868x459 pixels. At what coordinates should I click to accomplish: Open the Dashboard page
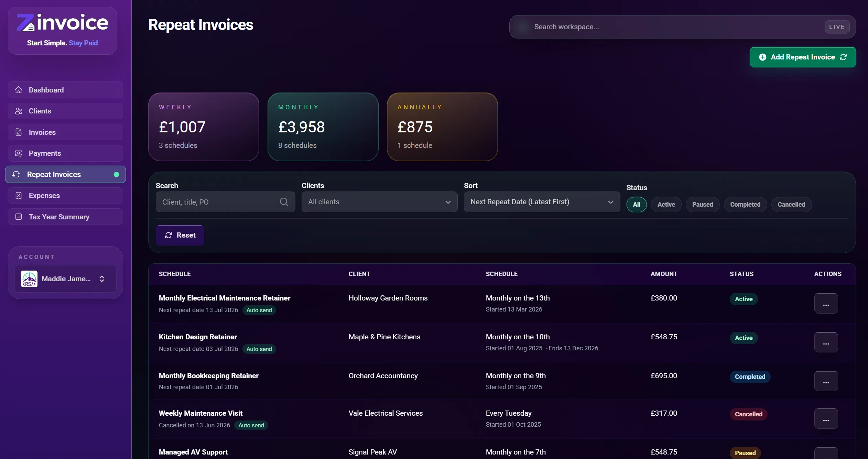coord(65,90)
